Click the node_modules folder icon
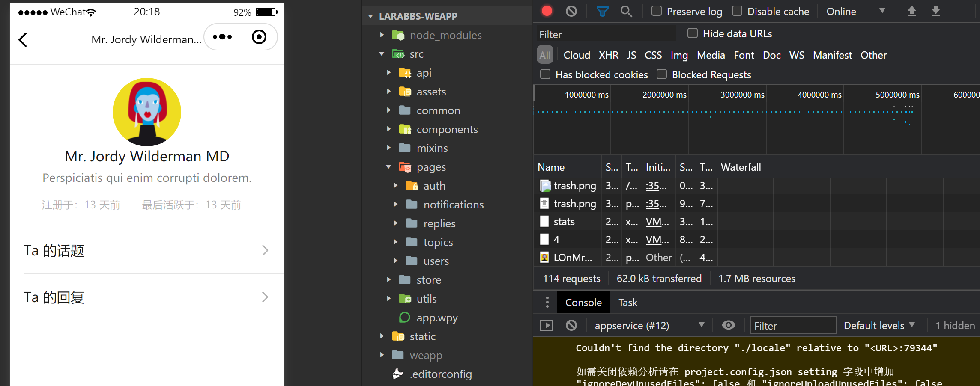The image size is (980, 386). [398, 35]
